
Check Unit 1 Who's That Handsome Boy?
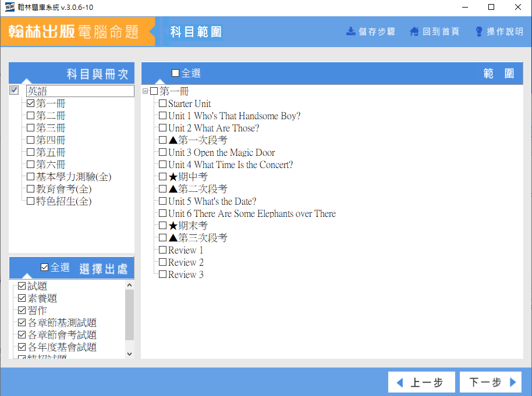[163, 115]
